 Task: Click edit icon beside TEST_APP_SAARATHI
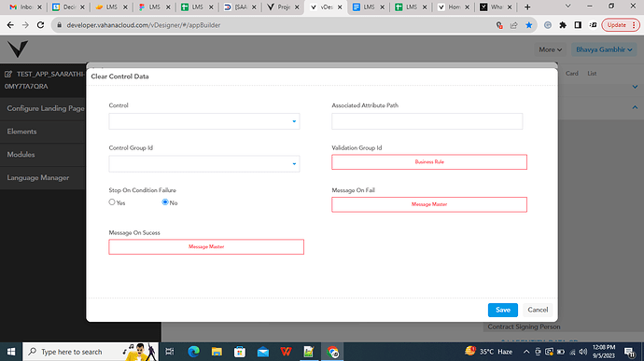point(8,74)
